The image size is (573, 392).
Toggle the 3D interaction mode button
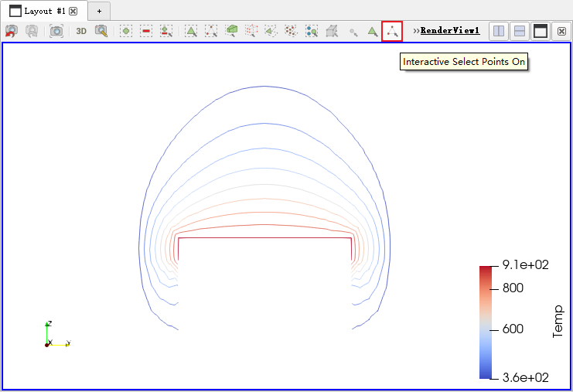[81, 31]
